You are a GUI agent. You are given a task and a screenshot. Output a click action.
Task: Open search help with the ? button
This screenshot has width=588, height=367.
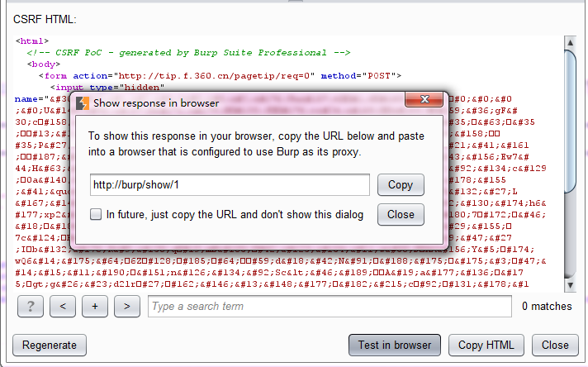pyautogui.click(x=31, y=307)
